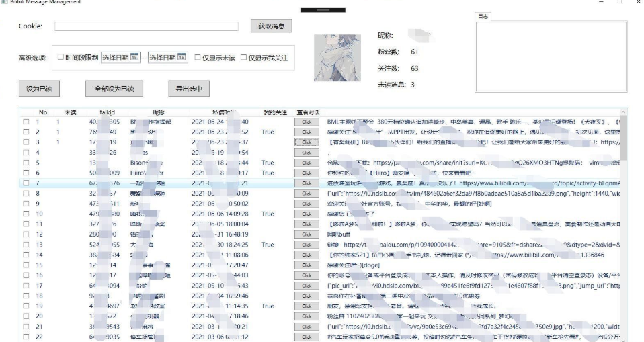Viewport: 644px width, 342px height.
Task: Click the 获取消息 button
Action: click(x=271, y=26)
